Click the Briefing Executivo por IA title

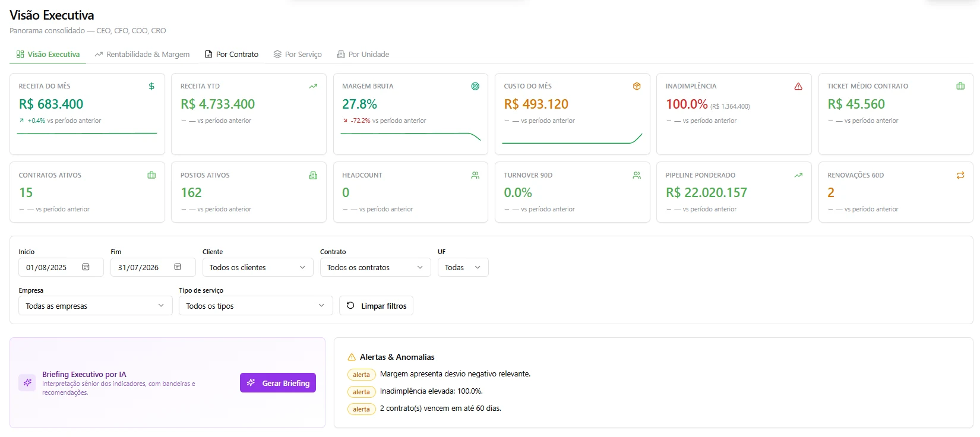pyautogui.click(x=84, y=375)
